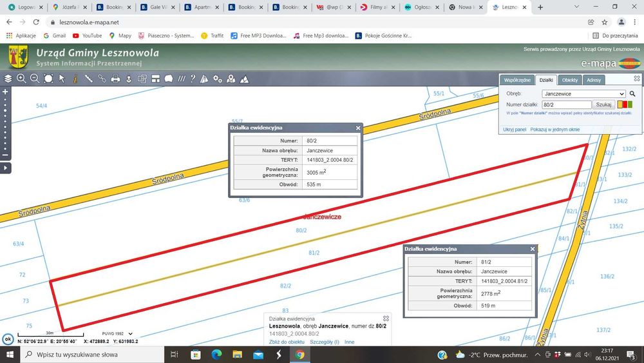The image size is (644, 363).
Task: Click the full extent view icon
Action: (48, 79)
